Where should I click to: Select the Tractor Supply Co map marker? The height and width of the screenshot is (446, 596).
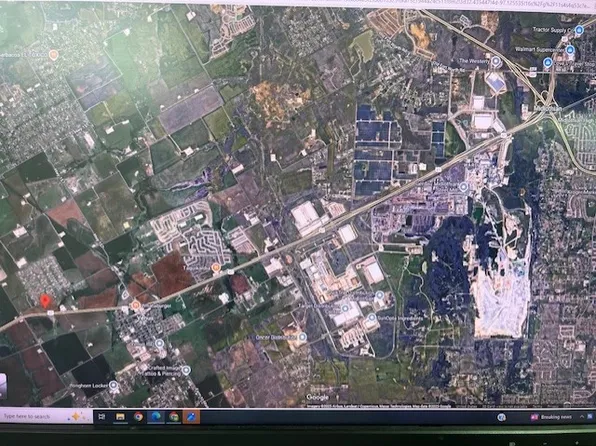tap(579, 30)
